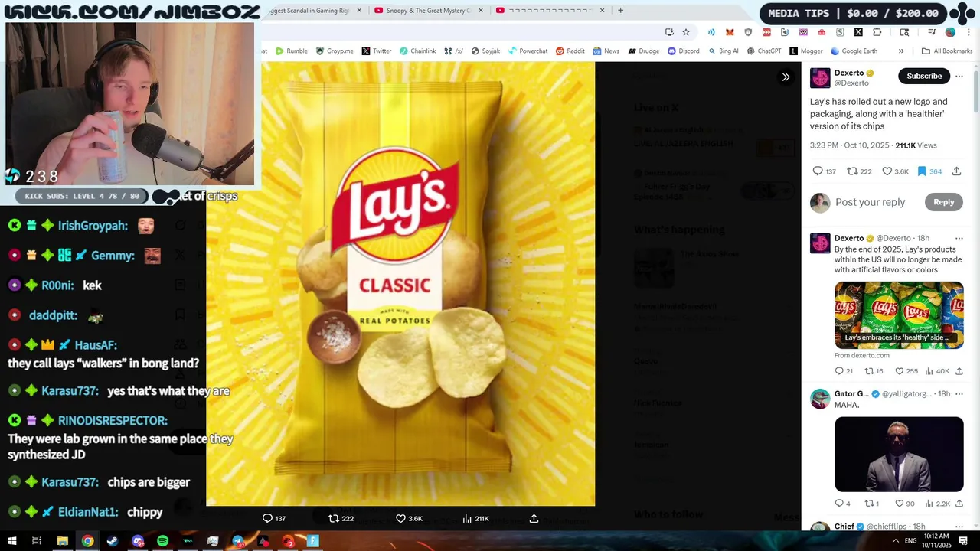Open the 211.1K Views count

pyautogui.click(x=916, y=145)
